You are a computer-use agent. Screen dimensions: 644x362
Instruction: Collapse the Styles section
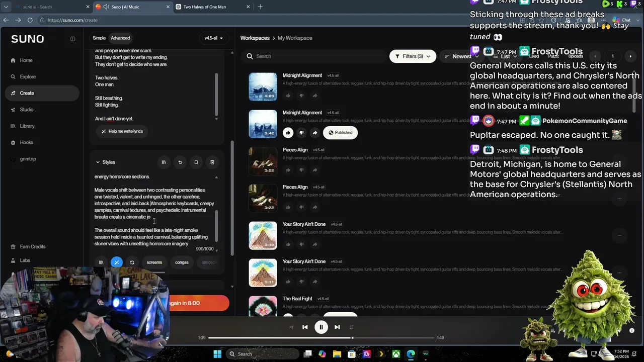point(98,162)
